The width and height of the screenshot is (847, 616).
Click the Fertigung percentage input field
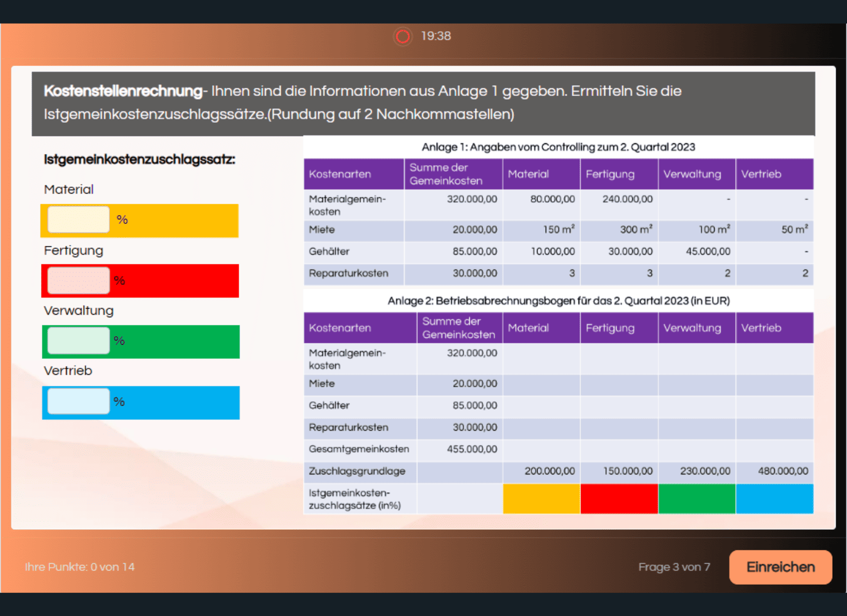point(78,280)
